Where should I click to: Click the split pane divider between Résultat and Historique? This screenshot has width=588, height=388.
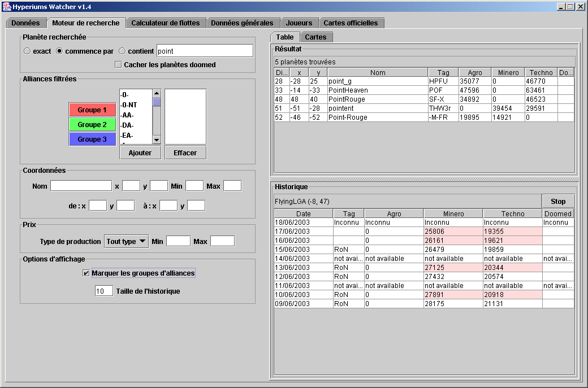pos(423,179)
